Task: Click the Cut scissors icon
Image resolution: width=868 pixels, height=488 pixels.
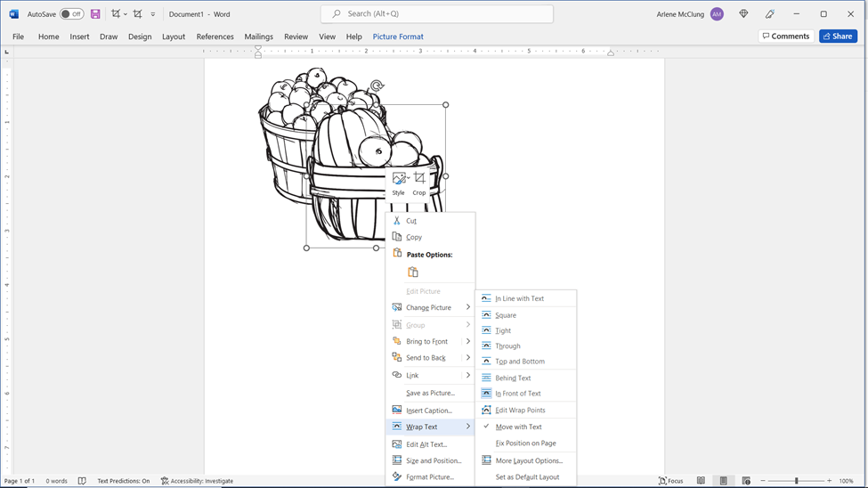Action: coord(396,221)
